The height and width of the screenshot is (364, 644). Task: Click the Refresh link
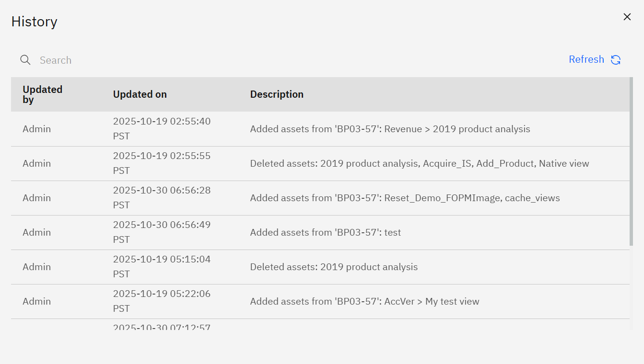(x=586, y=59)
